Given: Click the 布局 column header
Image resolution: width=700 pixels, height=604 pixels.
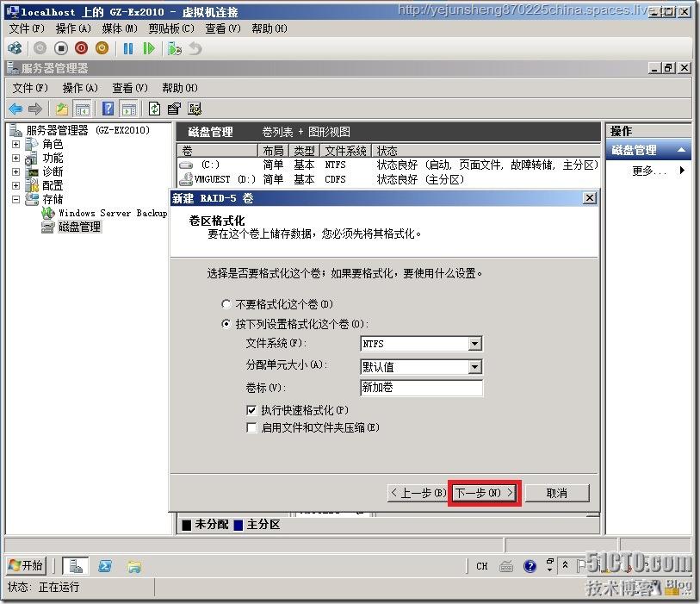Looking at the screenshot, I should tap(273, 151).
